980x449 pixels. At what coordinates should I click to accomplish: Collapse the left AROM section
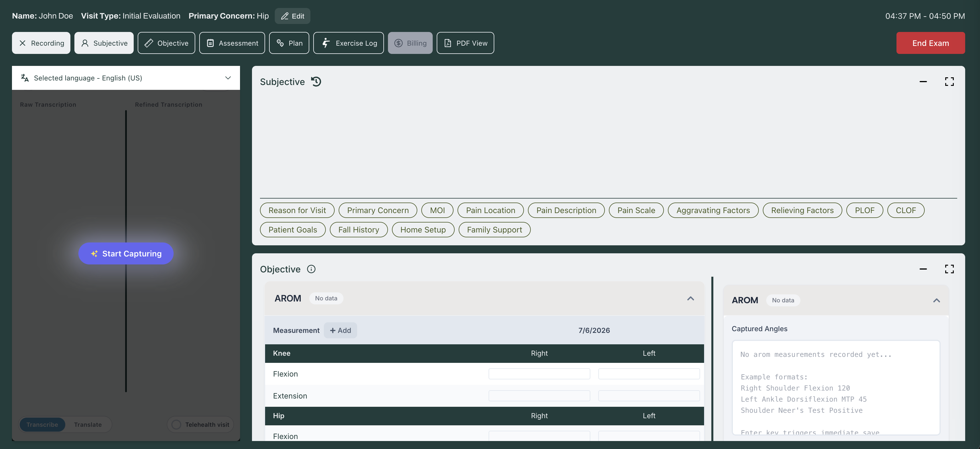(x=690, y=298)
